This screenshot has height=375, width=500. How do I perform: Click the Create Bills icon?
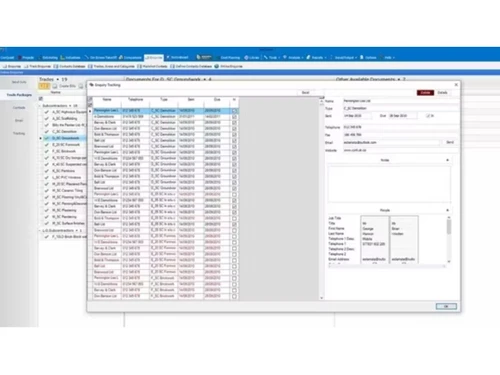point(55,86)
